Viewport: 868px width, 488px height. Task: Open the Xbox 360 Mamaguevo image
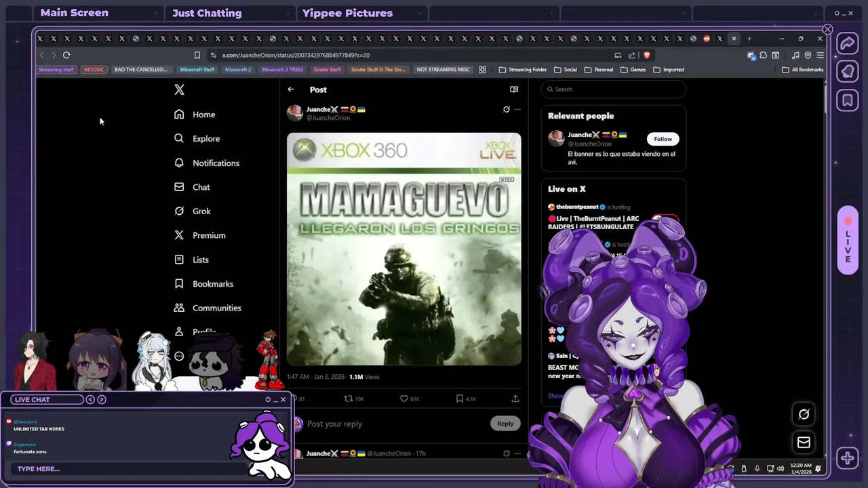tap(404, 249)
